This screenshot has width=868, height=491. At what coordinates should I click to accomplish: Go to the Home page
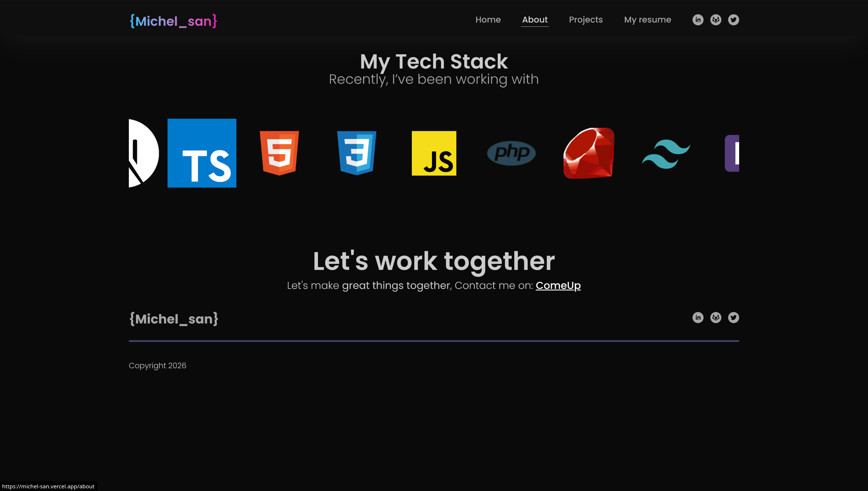488,20
